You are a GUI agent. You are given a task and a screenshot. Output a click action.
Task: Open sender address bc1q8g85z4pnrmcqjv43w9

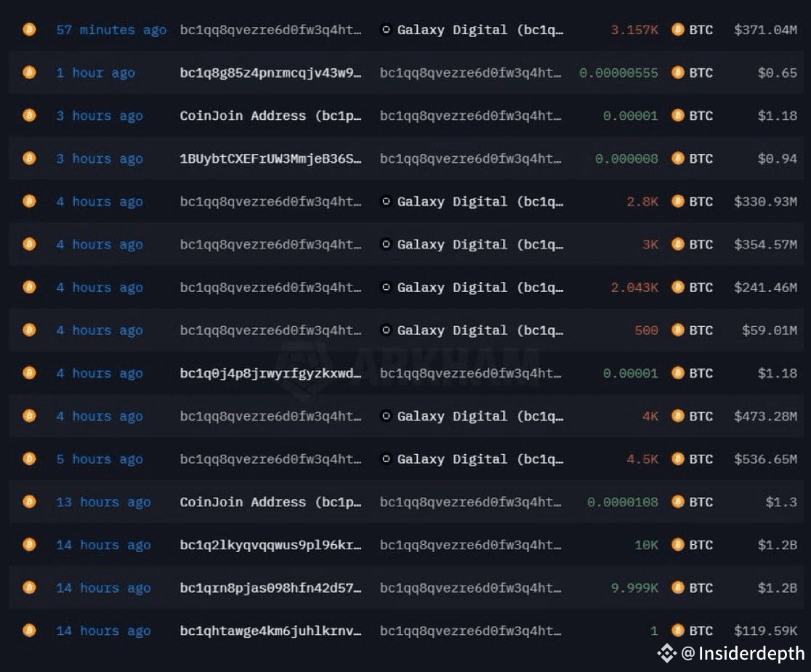[x=270, y=73]
